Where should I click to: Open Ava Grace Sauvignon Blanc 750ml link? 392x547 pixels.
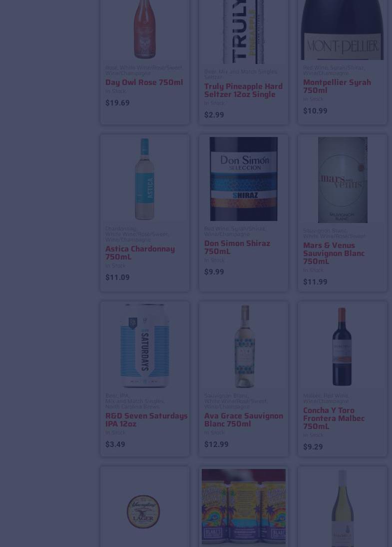point(244,419)
